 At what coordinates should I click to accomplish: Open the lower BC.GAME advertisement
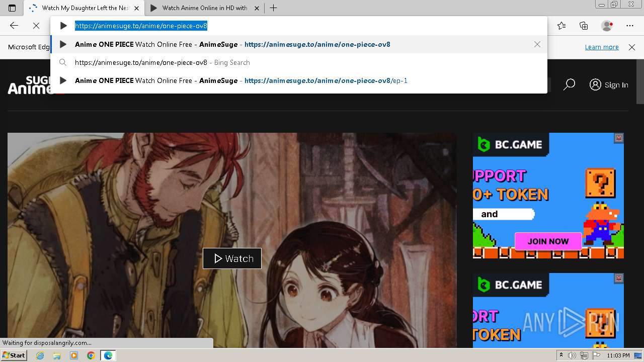[x=548, y=311]
